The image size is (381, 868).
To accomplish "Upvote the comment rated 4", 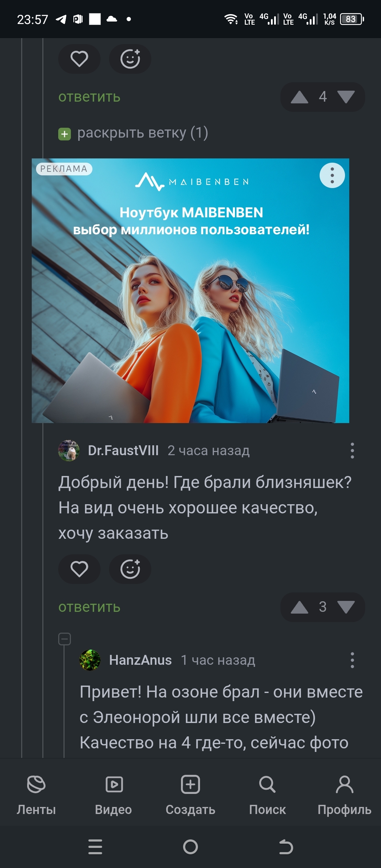I will tap(300, 97).
